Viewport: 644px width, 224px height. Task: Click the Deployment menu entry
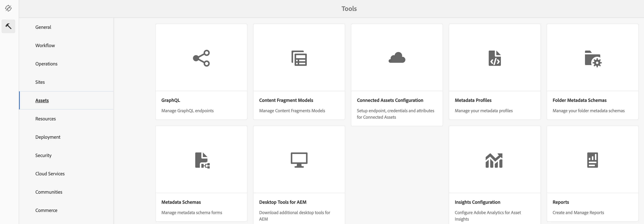48,137
